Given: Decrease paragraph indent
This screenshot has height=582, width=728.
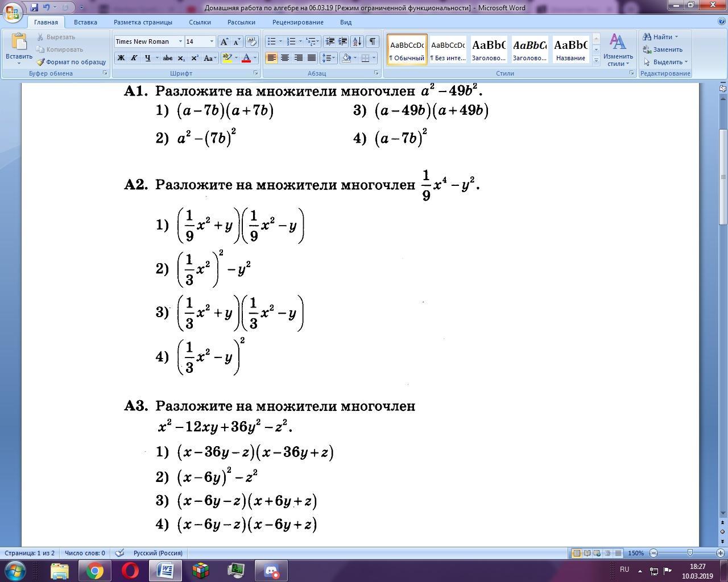Looking at the screenshot, I should (x=330, y=41).
